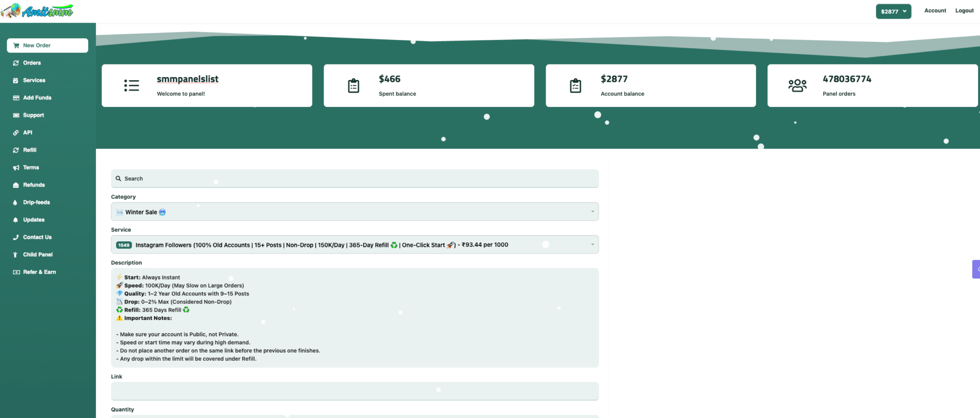The height and width of the screenshot is (418, 980).
Task: Click the Account link
Action: (935, 11)
